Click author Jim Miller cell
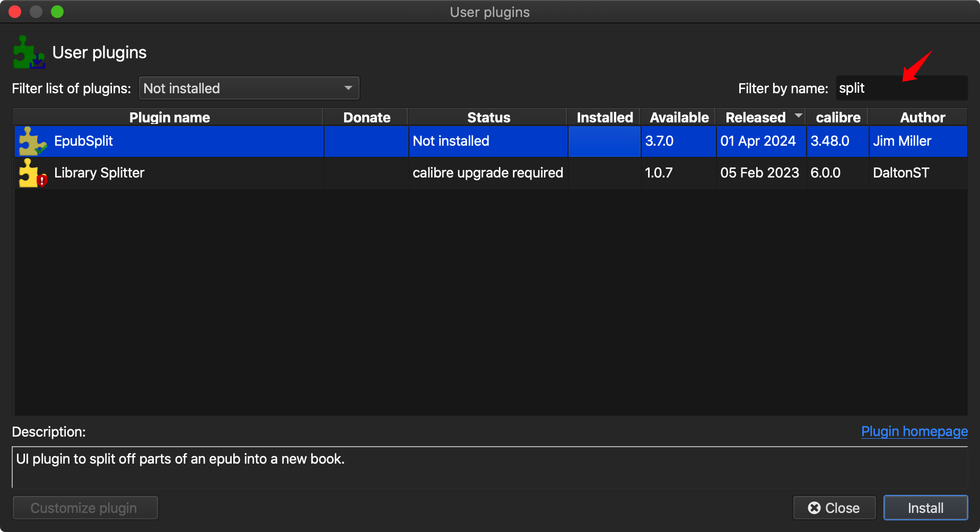 (x=918, y=141)
